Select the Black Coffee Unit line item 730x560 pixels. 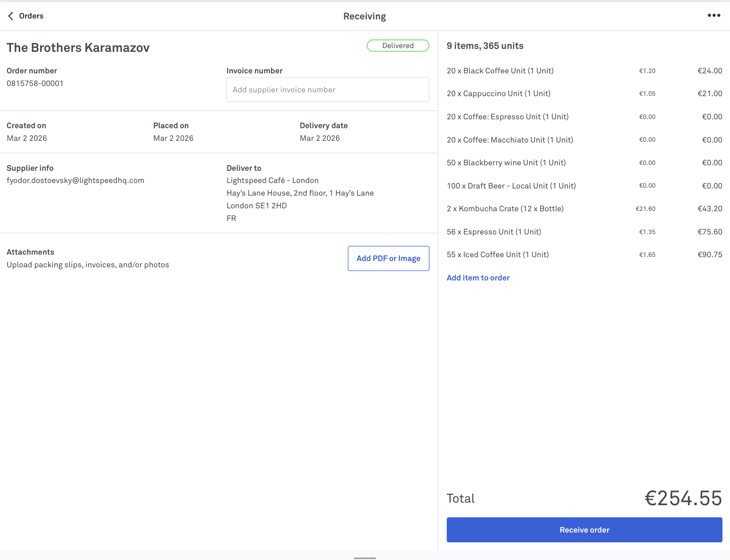[500, 71]
